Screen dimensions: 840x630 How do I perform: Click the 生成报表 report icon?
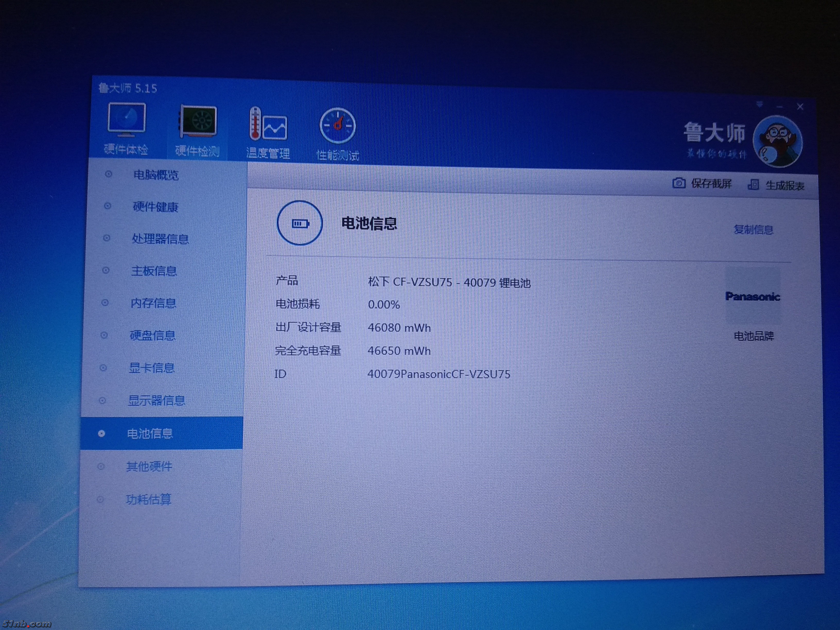click(753, 185)
